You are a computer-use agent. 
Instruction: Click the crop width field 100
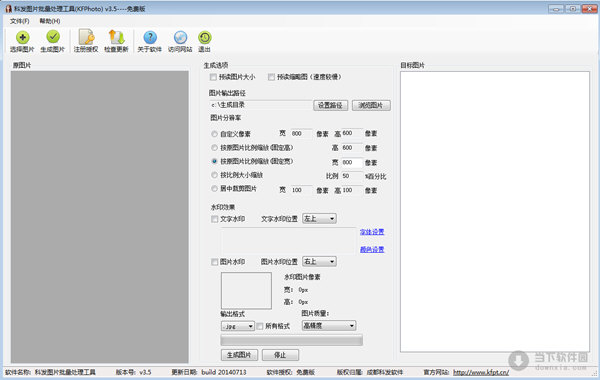click(x=301, y=190)
